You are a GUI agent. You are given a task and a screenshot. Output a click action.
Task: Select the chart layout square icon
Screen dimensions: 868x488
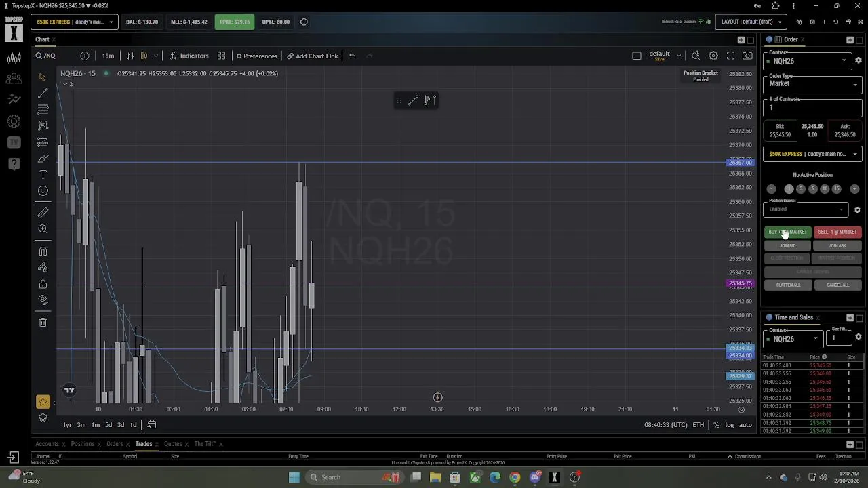(x=636, y=56)
